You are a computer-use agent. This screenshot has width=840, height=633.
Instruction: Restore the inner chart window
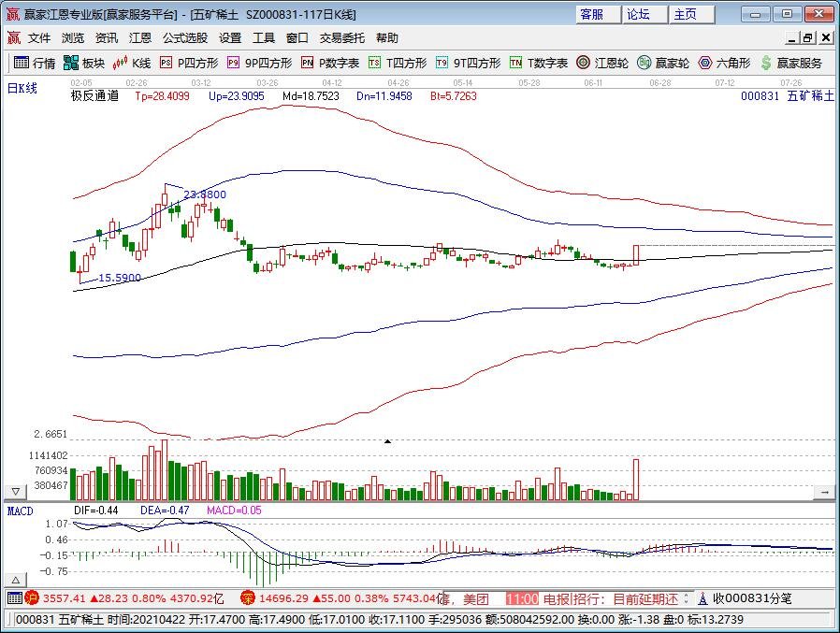click(808, 38)
